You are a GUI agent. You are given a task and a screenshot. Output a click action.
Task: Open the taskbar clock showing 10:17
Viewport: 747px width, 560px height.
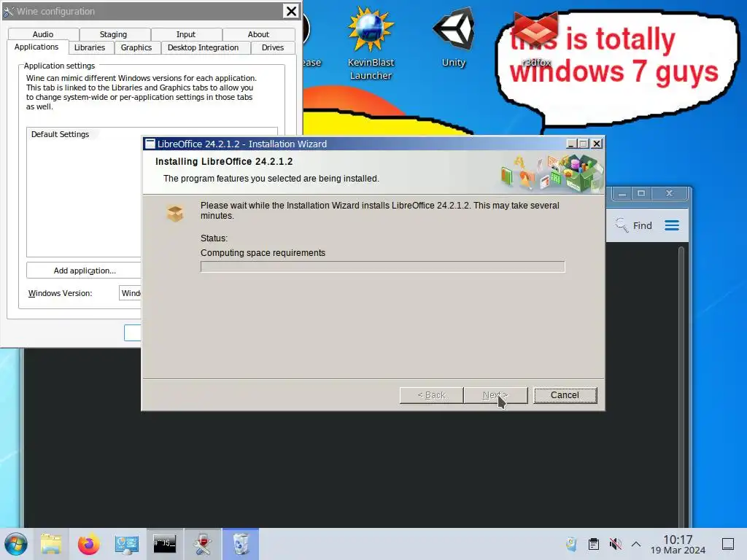(x=678, y=544)
